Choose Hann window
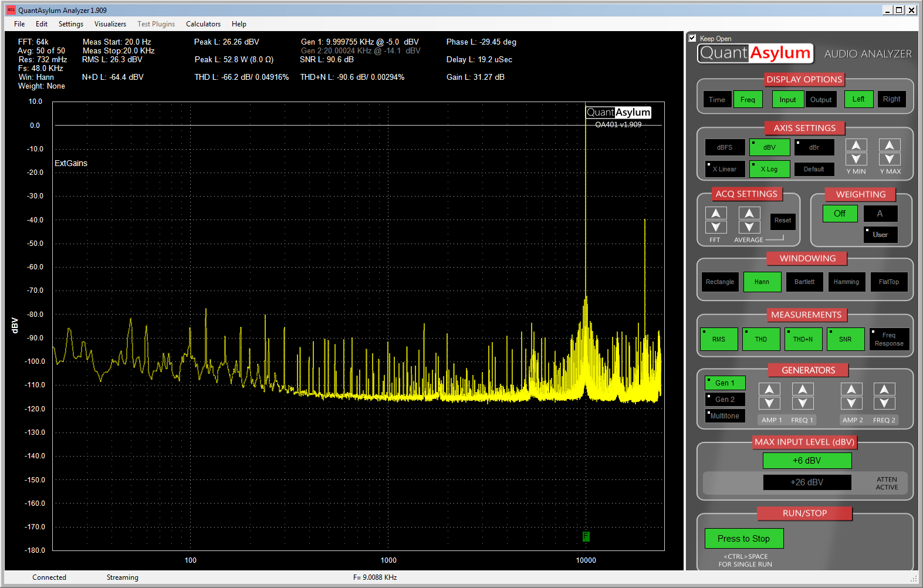 762,282
